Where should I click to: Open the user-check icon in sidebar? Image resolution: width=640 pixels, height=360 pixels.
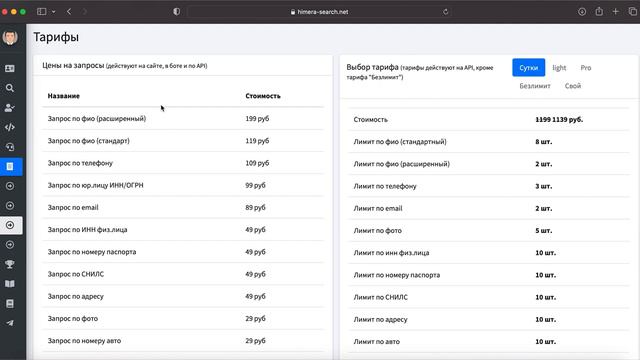tap(10, 108)
